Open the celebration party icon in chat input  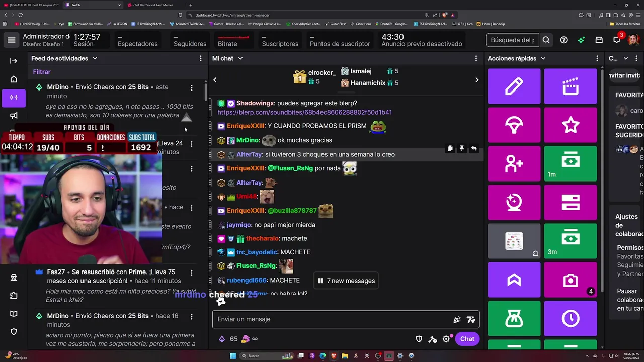(x=457, y=319)
